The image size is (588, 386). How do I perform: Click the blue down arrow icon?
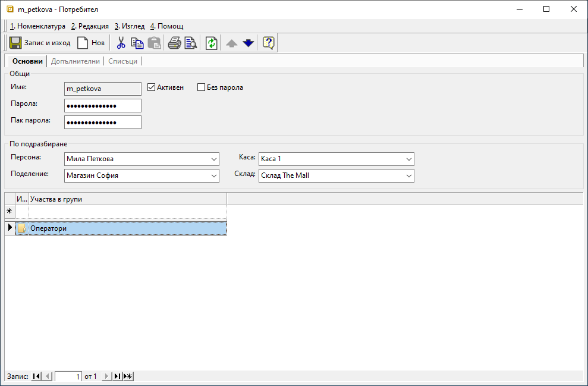pyautogui.click(x=249, y=43)
